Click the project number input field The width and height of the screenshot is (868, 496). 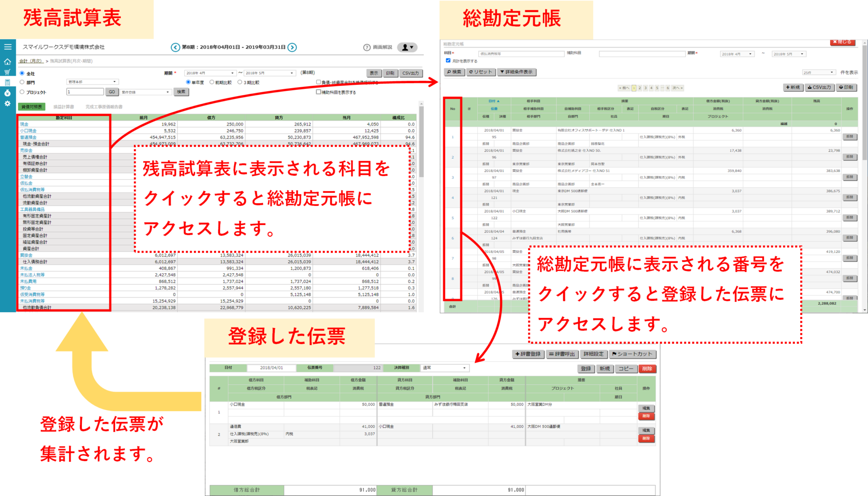(85, 92)
